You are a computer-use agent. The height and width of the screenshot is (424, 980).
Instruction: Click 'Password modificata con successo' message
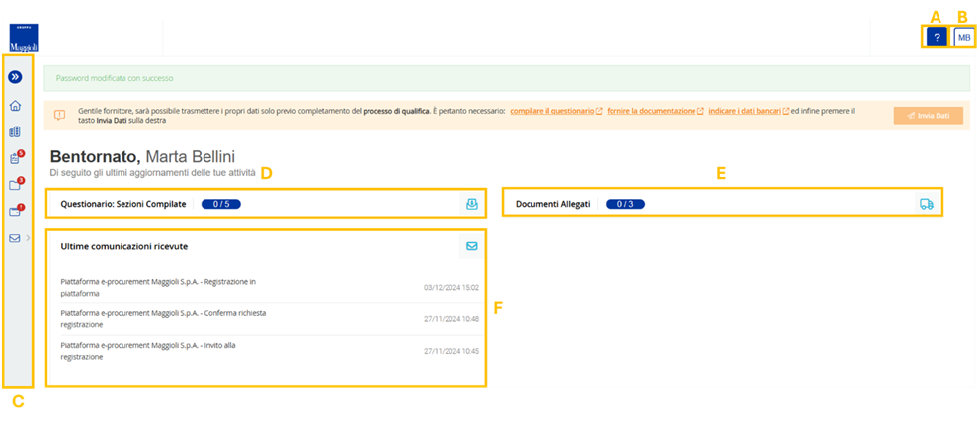[115, 79]
